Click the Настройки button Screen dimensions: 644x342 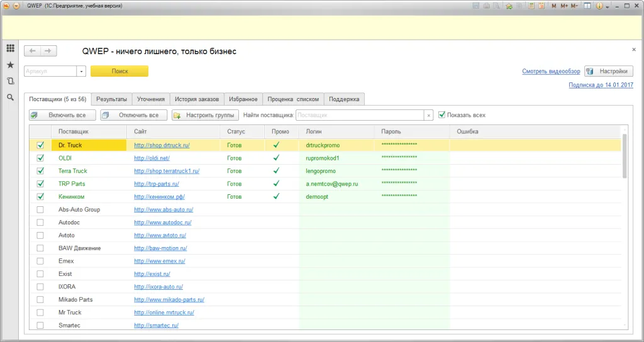(x=609, y=71)
